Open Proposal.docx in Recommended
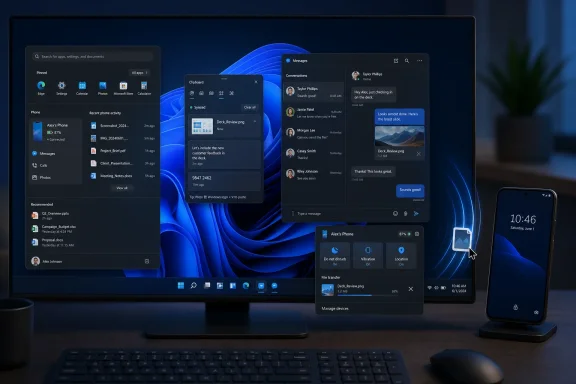Screen dimensions: 576x384 click(53, 242)
